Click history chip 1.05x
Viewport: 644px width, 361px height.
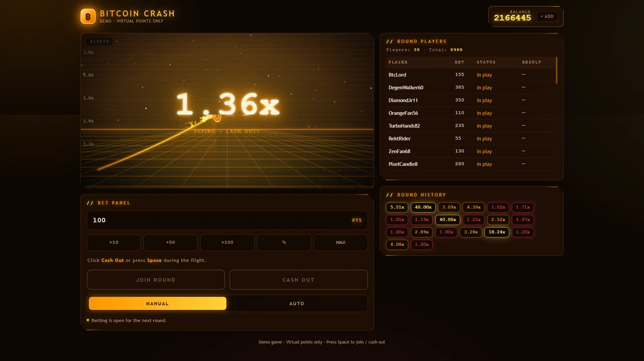(x=397, y=220)
